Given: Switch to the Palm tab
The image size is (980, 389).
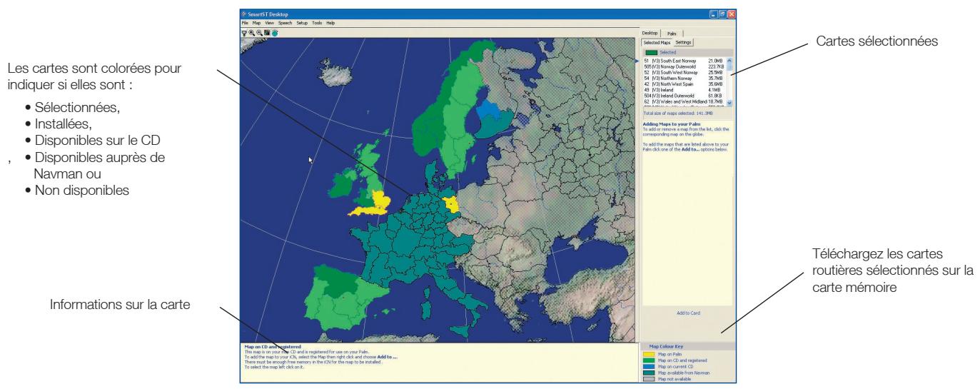Looking at the screenshot, I should tap(672, 34).
